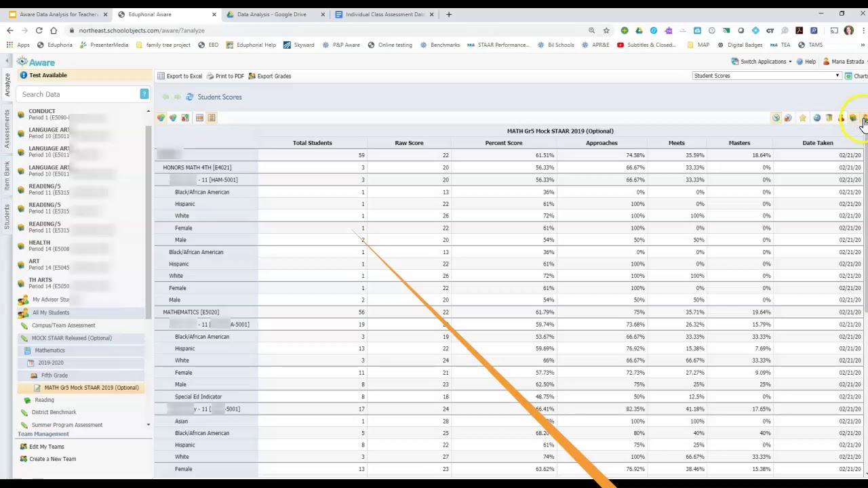
Task: Open Create a New Team link
Action: click(x=53, y=459)
